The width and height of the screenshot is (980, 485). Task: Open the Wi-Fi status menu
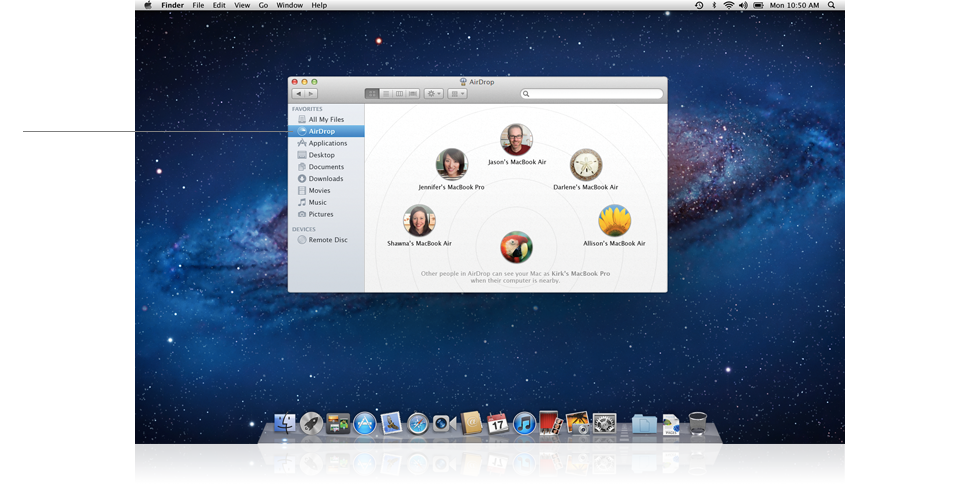pos(728,5)
